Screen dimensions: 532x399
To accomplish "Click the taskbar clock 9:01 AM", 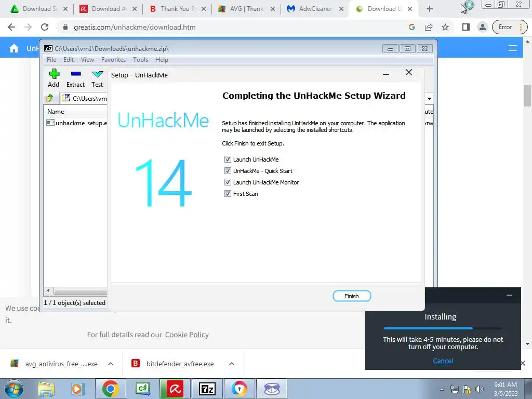I will pos(505,385).
